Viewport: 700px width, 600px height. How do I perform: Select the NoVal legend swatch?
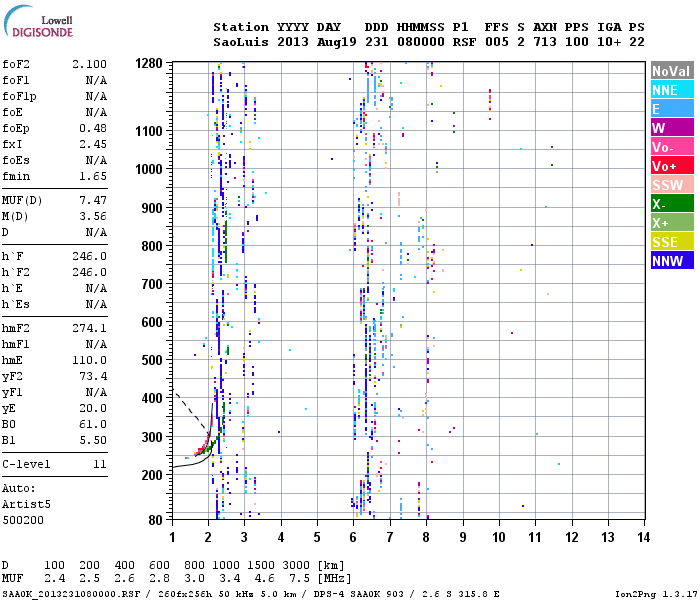coord(672,71)
